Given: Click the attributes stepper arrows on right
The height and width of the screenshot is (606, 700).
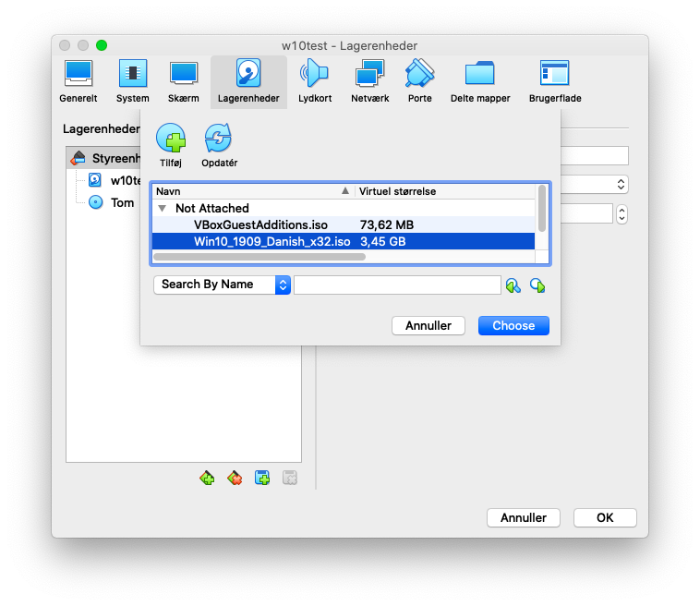Looking at the screenshot, I should click(x=622, y=214).
